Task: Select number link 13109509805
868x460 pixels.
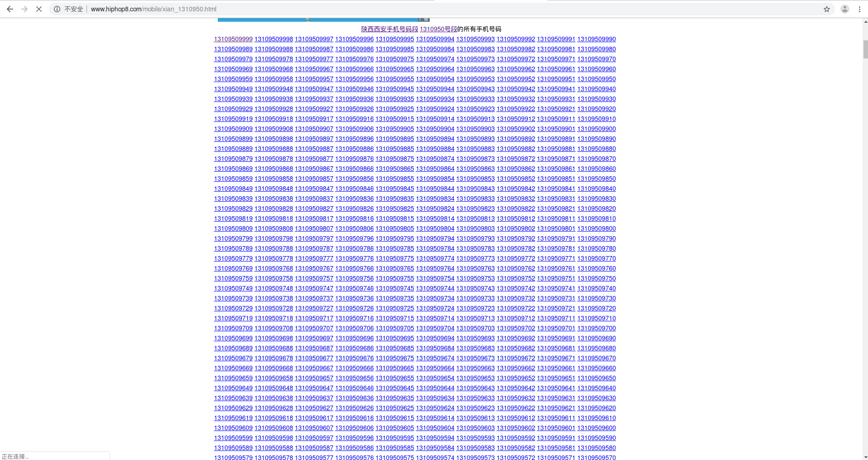Action: pos(394,229)
